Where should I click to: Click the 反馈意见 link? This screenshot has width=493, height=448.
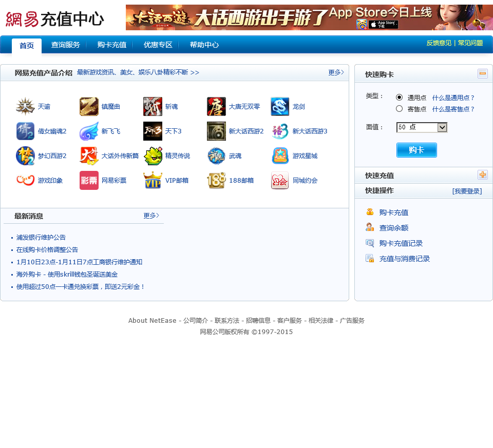(x=439, y=43)
